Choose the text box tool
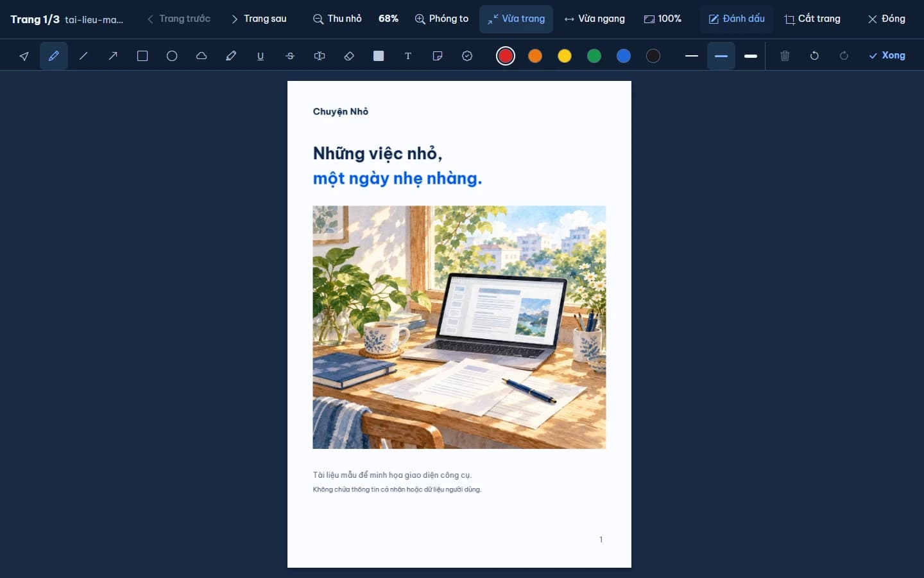 pyautogui.click(x=408, y=56)
